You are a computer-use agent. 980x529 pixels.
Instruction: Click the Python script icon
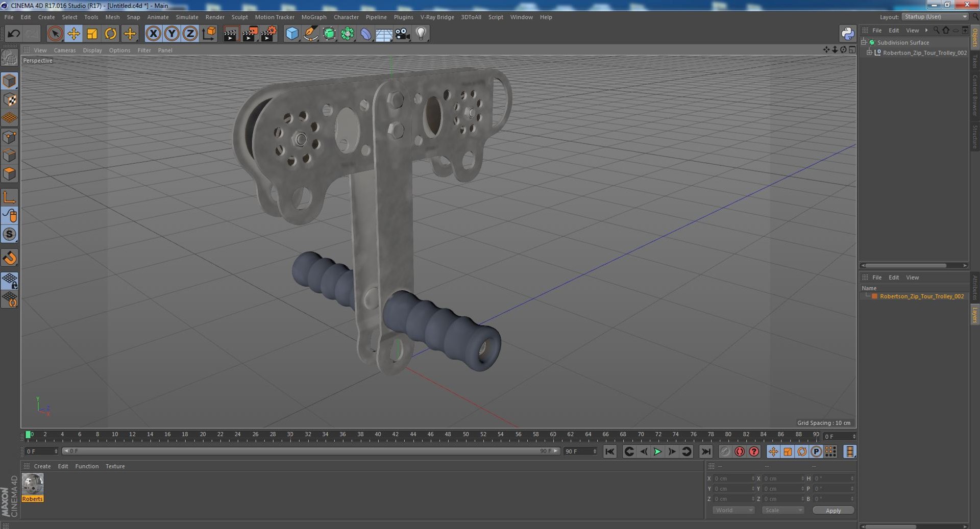click(x=847, y=34)
